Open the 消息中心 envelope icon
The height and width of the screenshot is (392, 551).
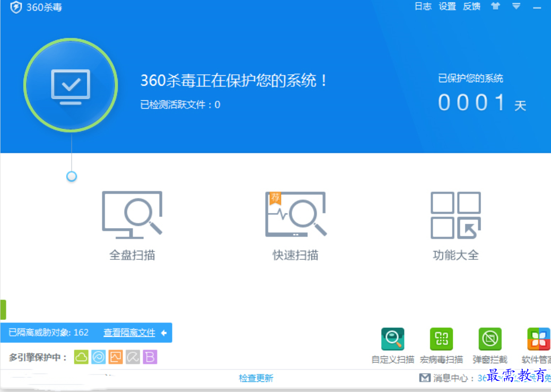tap(425, 378)
